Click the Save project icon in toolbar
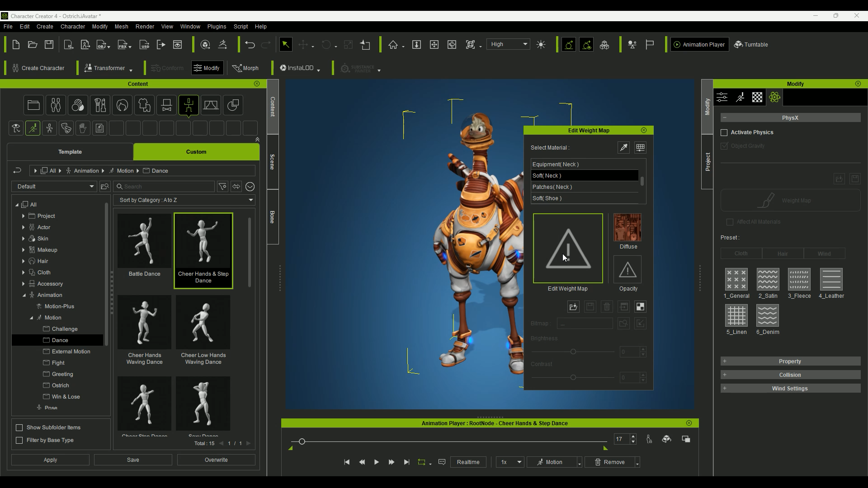 click(49, 44)
